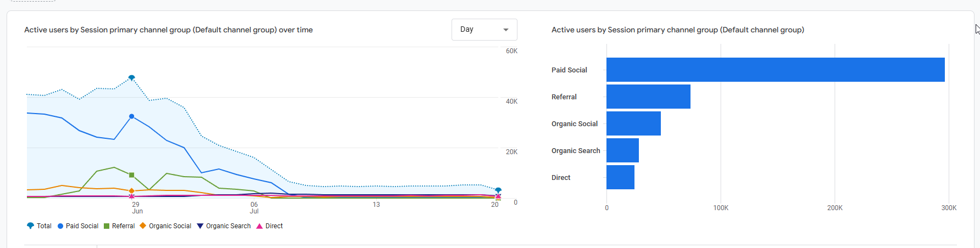Toggle Paid Social legend entry
Viewport: 980px width, 248px height.
(78, 226)
